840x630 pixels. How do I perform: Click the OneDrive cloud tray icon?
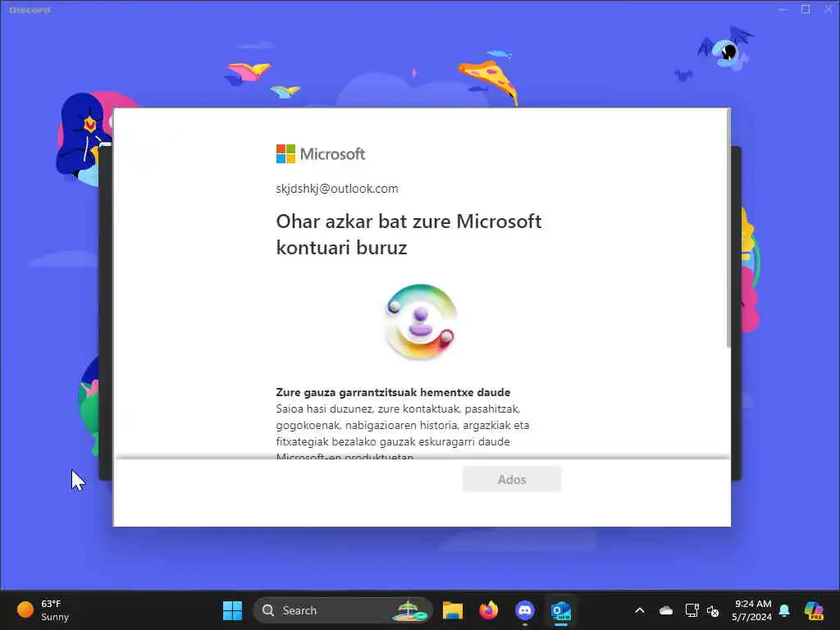point(666,610)
